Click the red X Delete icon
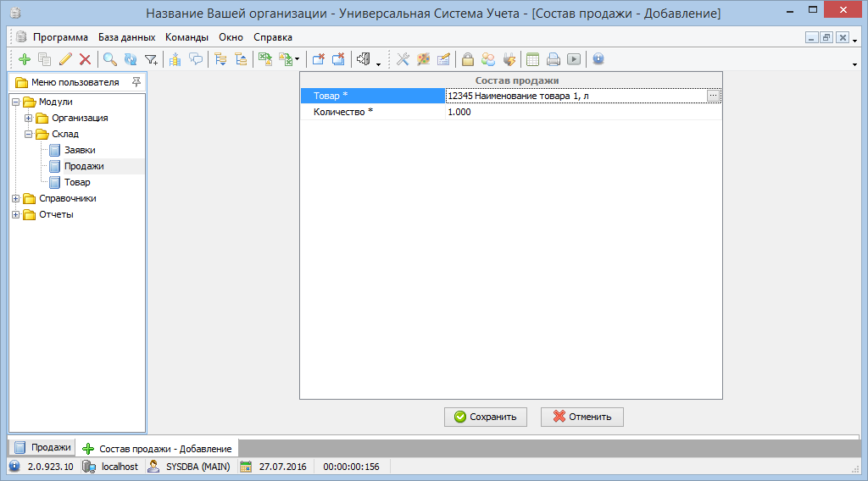The image size is (868, 481). click(85, 59)
